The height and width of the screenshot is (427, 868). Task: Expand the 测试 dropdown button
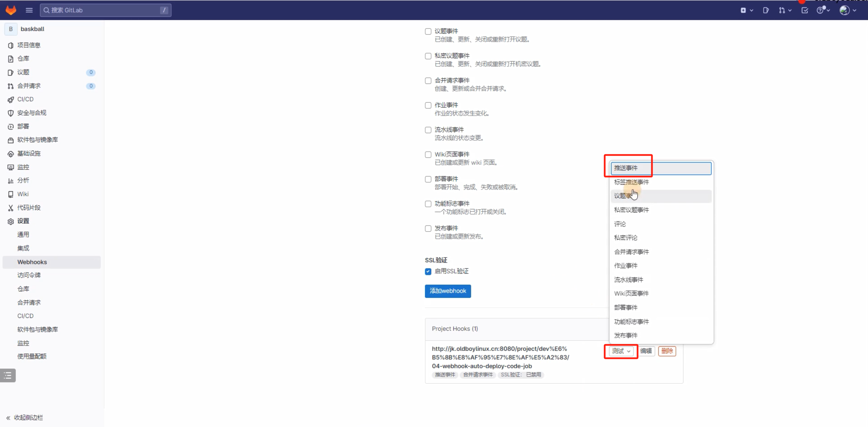[621, 351]
